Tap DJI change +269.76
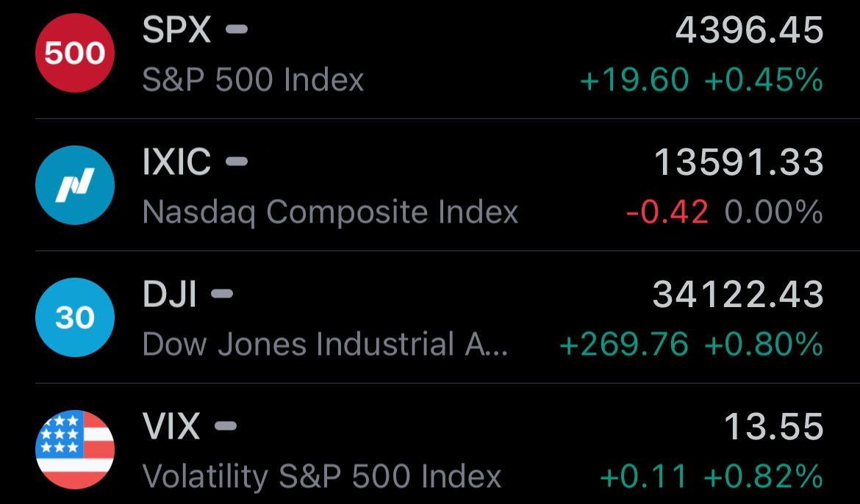860x504 pixels. 623,345
